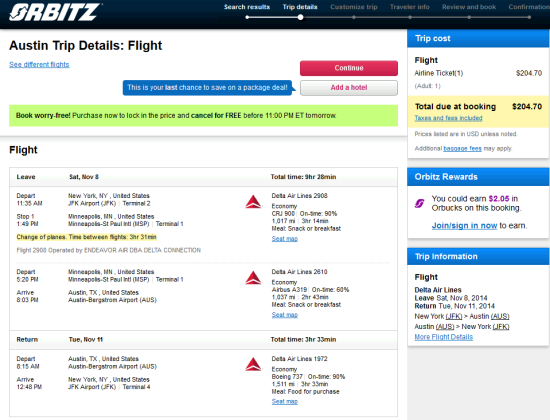Click the Add a hotel button
Viewport: 550px width, 420px height.
[349, 88]
